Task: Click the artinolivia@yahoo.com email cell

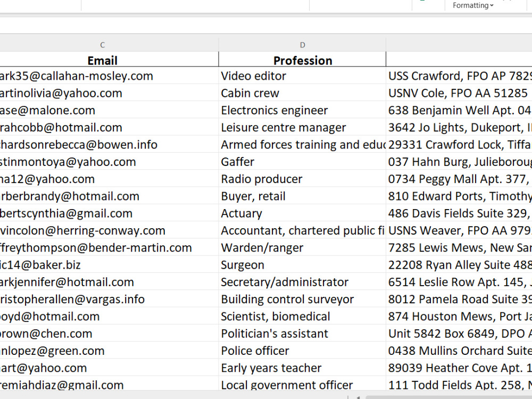Action: click(109, 93)
